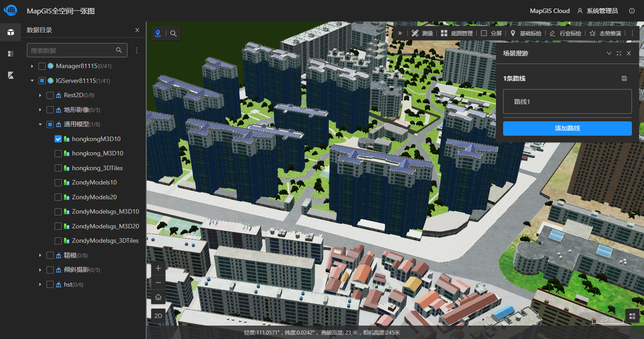Open the layer list icon in left sidebar
This screenshot has width=644, height=339.
[x=11, y=54]
